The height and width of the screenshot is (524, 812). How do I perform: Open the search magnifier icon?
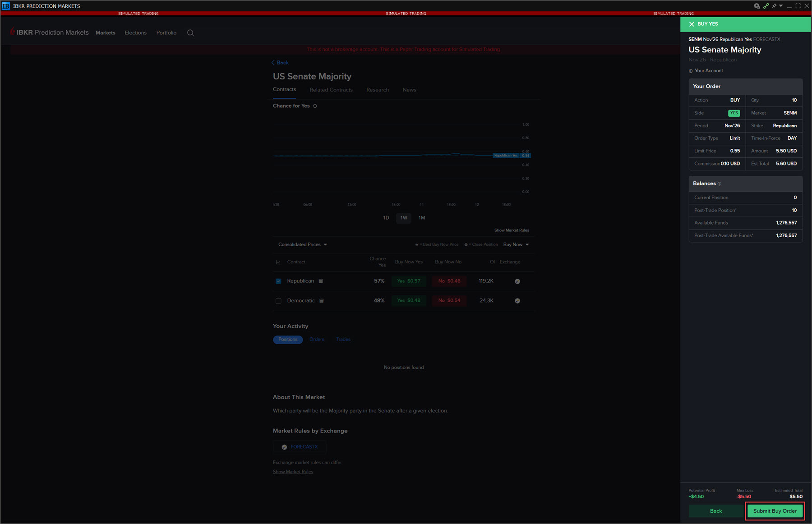pyautogui.click(x=190, y=33)
